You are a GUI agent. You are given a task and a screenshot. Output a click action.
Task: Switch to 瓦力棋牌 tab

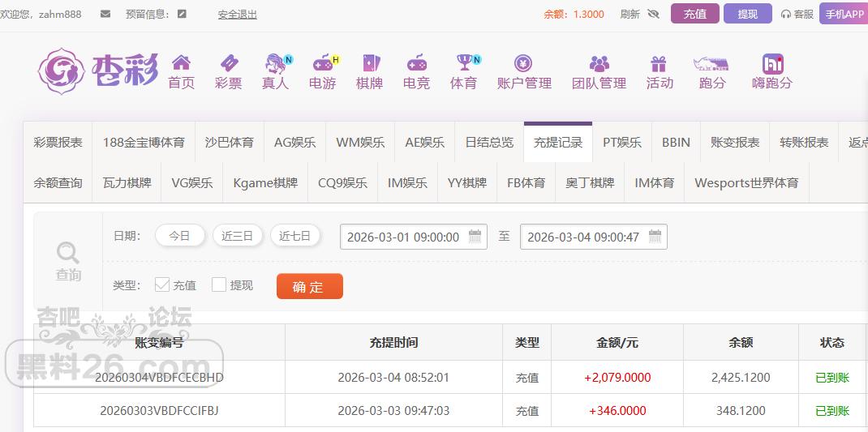(x=127, y=182)
